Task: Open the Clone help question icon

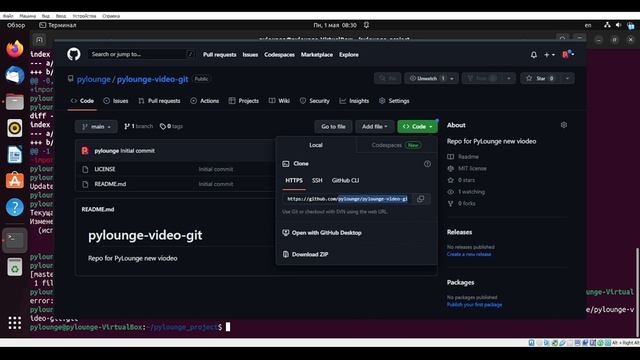Action: click(x=427, y=164)
